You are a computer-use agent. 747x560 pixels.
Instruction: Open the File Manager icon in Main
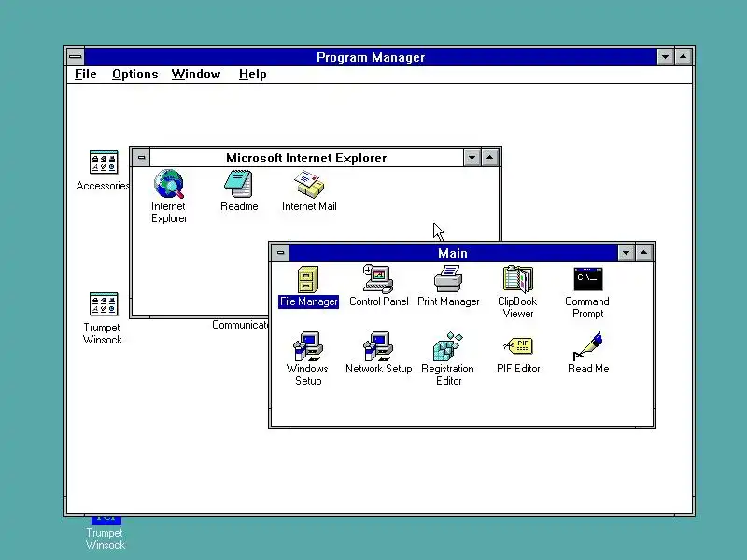click(x=308, y=279)
